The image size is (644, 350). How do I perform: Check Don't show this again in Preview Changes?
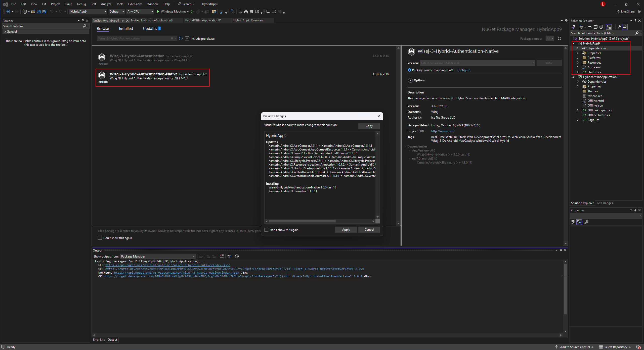(x=266, y=230)
